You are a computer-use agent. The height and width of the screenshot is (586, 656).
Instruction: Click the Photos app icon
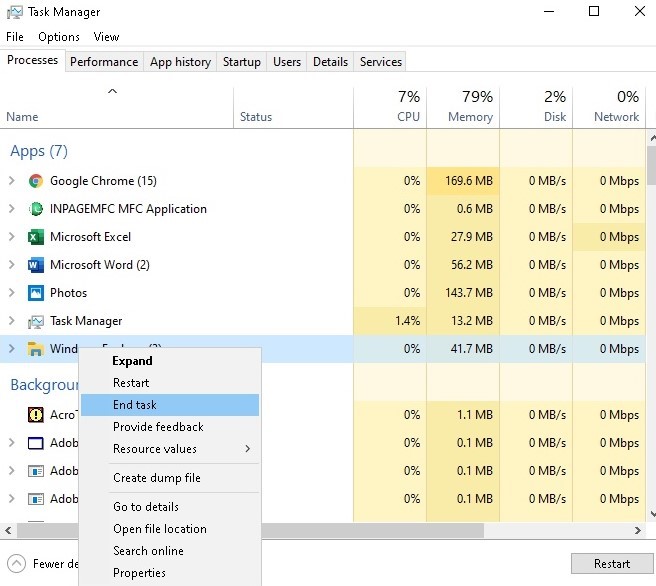(x=36, y=293)
